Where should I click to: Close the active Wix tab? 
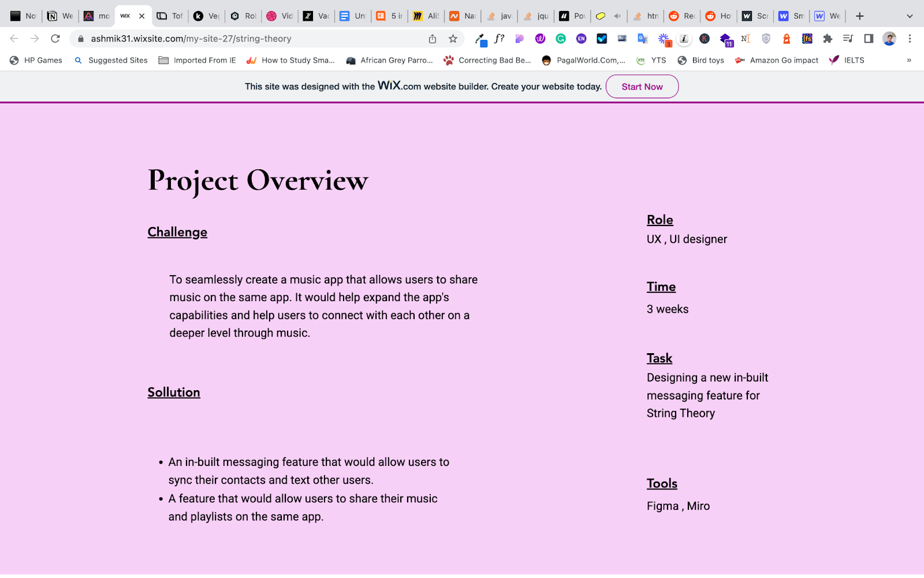point(142,16)
